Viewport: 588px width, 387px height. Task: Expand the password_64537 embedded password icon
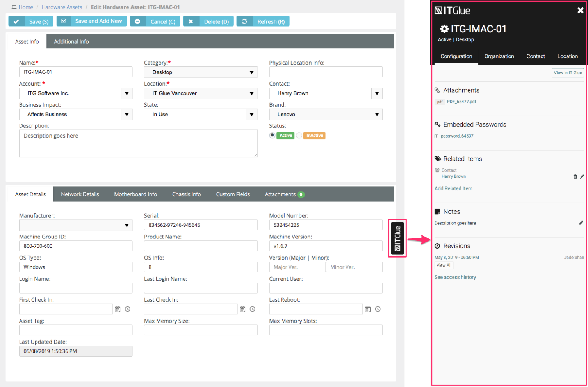[437, 136]
